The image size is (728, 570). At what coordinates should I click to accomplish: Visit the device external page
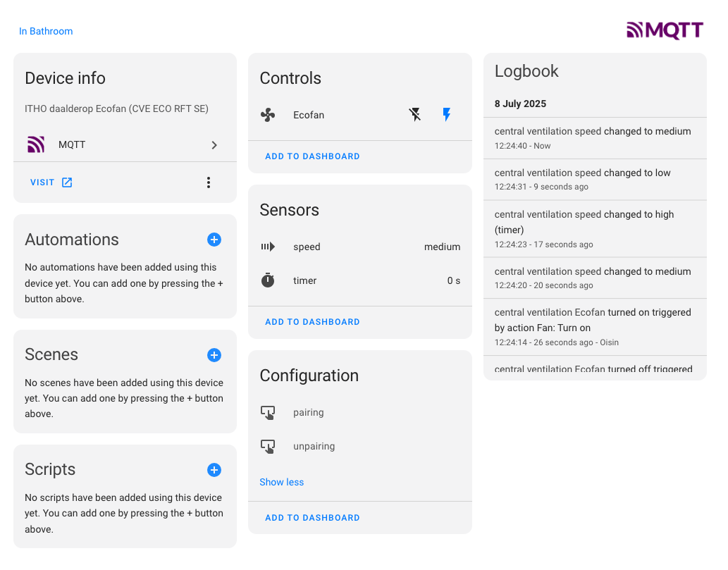[x=51, y=182]
